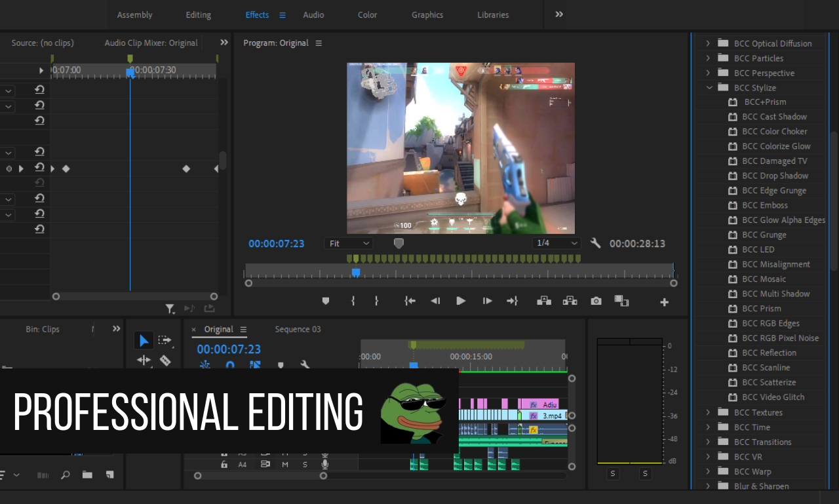Switch to the Editing workspace
839x504 pixels.
tap(199, 14)
